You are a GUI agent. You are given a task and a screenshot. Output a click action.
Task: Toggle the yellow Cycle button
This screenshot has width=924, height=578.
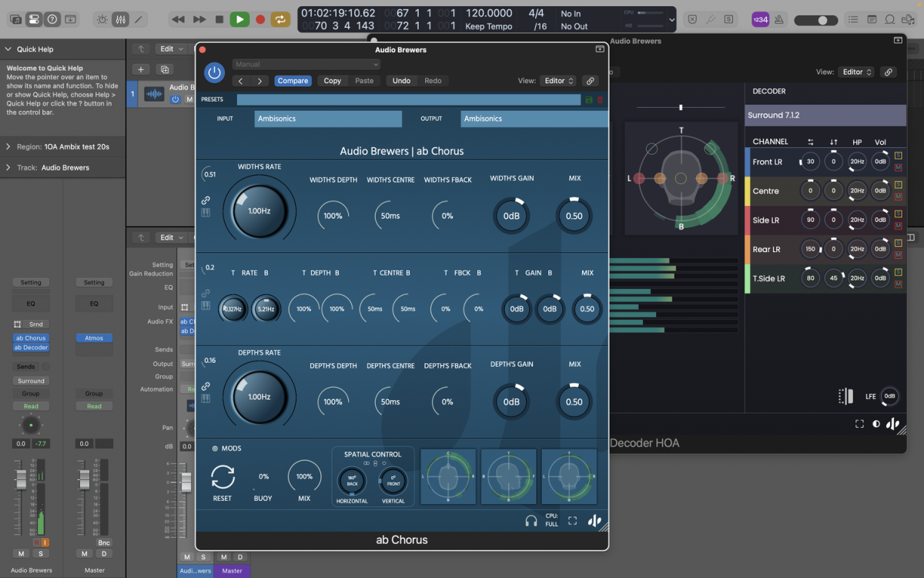pyautogui.click(x=280, y=19)
